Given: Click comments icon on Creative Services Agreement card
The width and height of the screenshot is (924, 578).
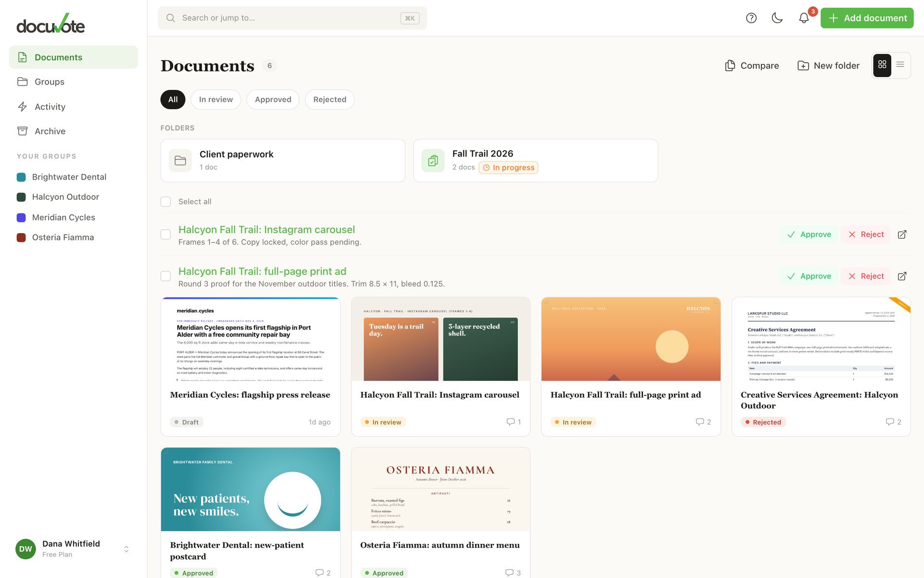Looking at the screenshot, I should point(890,422).
